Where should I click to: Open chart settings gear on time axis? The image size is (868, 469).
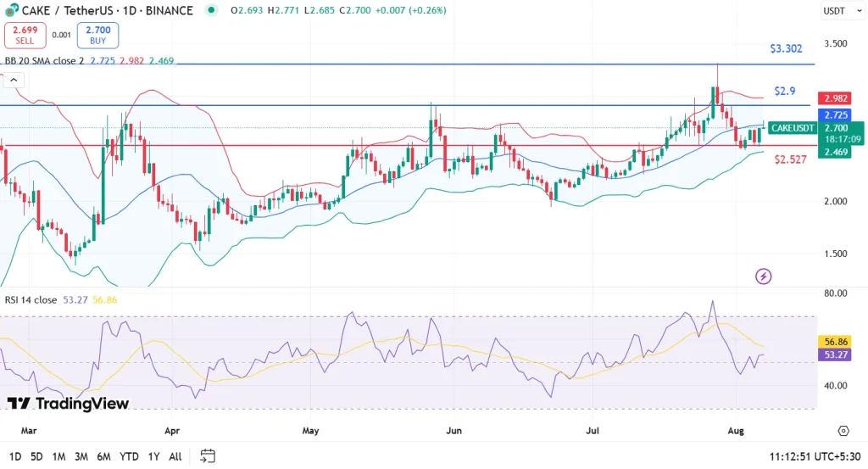[843, 431]
